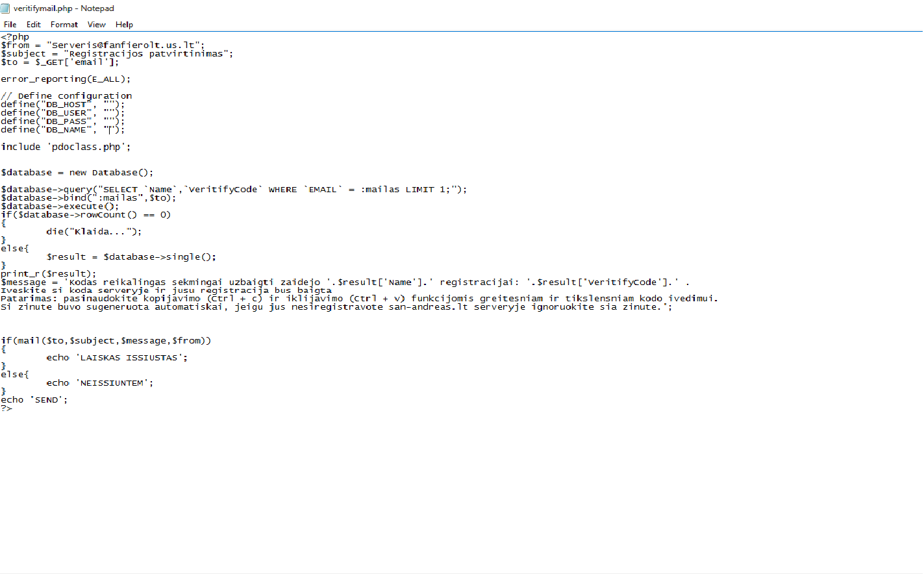Place cursor on include 'pdoclass.php' line
Image resolution: width=924 pixels, height=574 pixels.
click(x=66, y=147)
